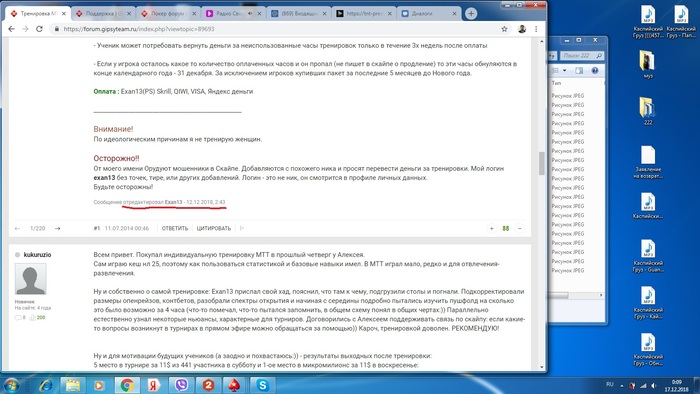Click 'ЦИТИРОВАТЬ' on post #1
Viewport: 700px width, 394px height.
point(213,228)
